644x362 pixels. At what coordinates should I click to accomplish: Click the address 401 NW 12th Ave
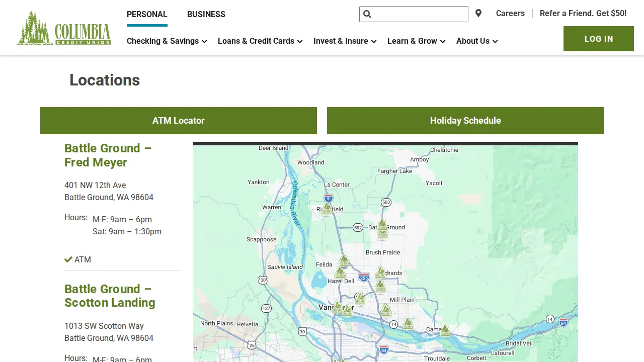[x=95, y=185]
